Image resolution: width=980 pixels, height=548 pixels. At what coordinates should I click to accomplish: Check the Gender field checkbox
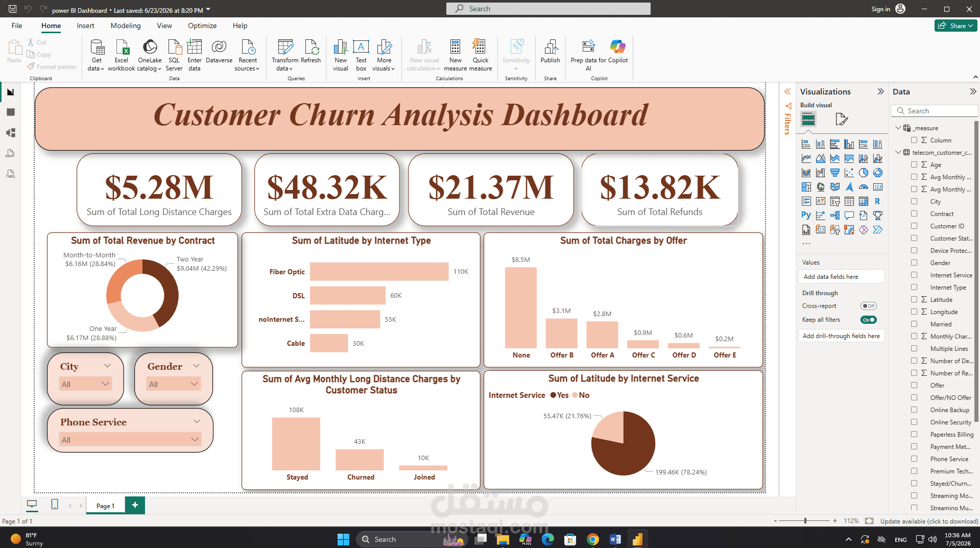[x=914, y=263]
